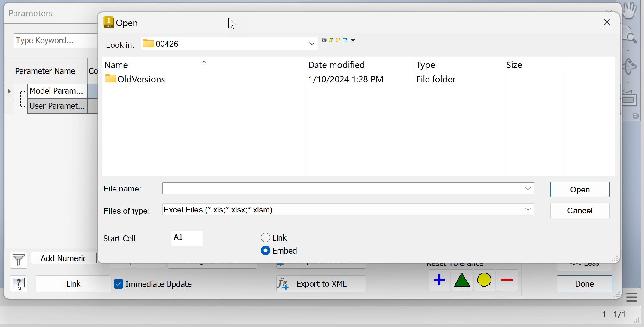The width and height of the screenshot is (644, 327).
Task: Click the green triangle tolerance icon
Action: [x=462, y=280]
